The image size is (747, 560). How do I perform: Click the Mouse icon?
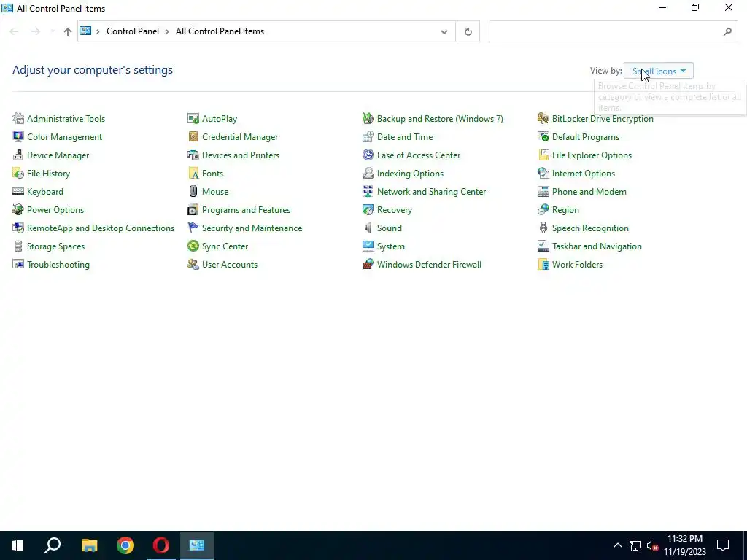coord(193,192)
